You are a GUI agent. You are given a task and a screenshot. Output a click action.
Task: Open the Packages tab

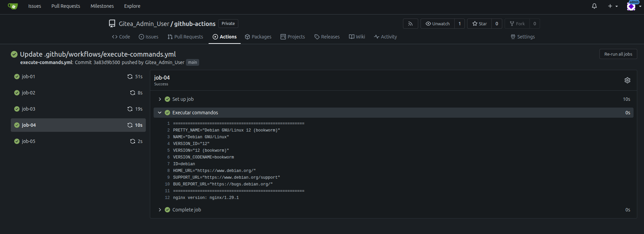pos(258,37)
